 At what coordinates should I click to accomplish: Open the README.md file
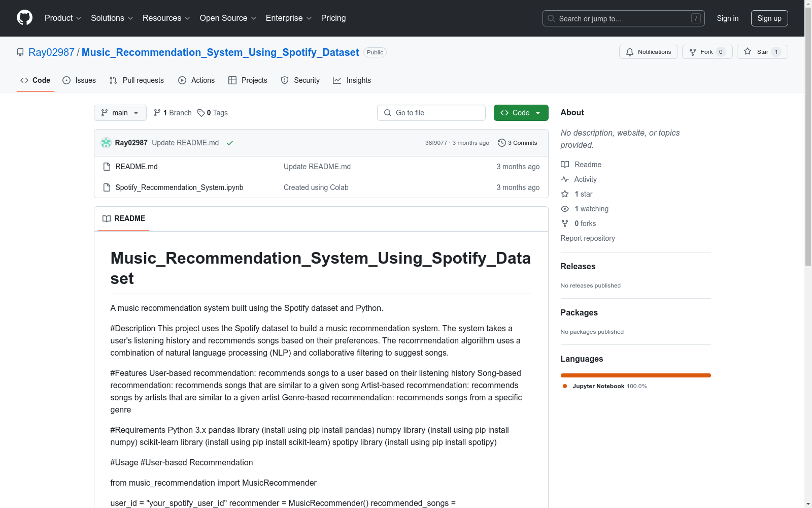[x=137, y=167]
